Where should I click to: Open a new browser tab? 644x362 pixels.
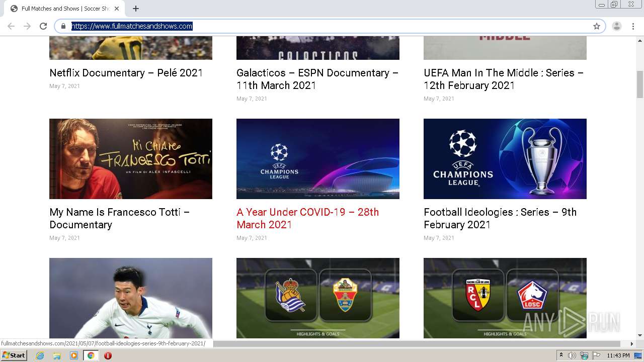pyautogui.click(x=136, y=9)
